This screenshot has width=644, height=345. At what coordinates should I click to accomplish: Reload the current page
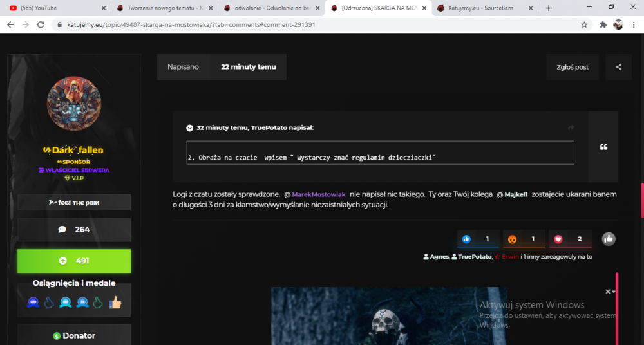[x=41, y=24]
